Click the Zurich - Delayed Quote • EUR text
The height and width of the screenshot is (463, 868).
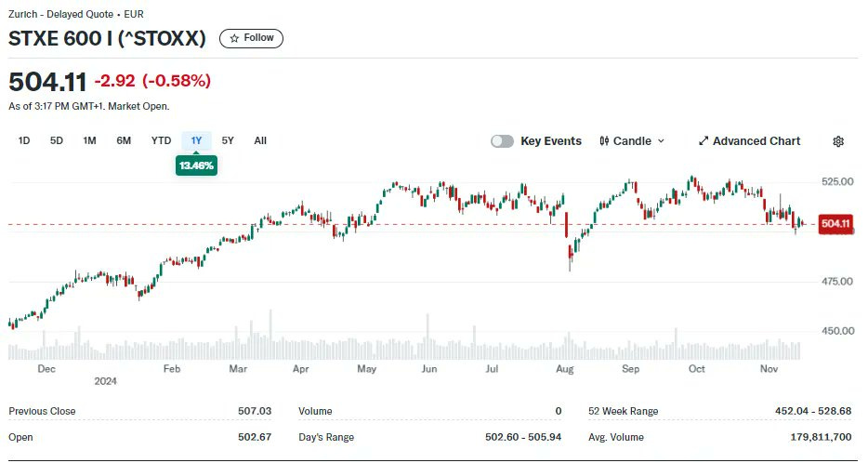click(x=76, y=14)
